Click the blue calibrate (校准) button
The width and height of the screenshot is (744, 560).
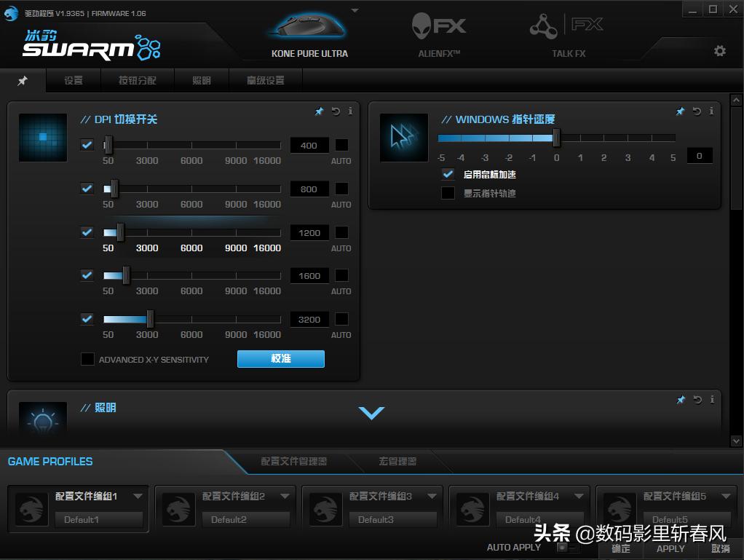coord(281,359)
